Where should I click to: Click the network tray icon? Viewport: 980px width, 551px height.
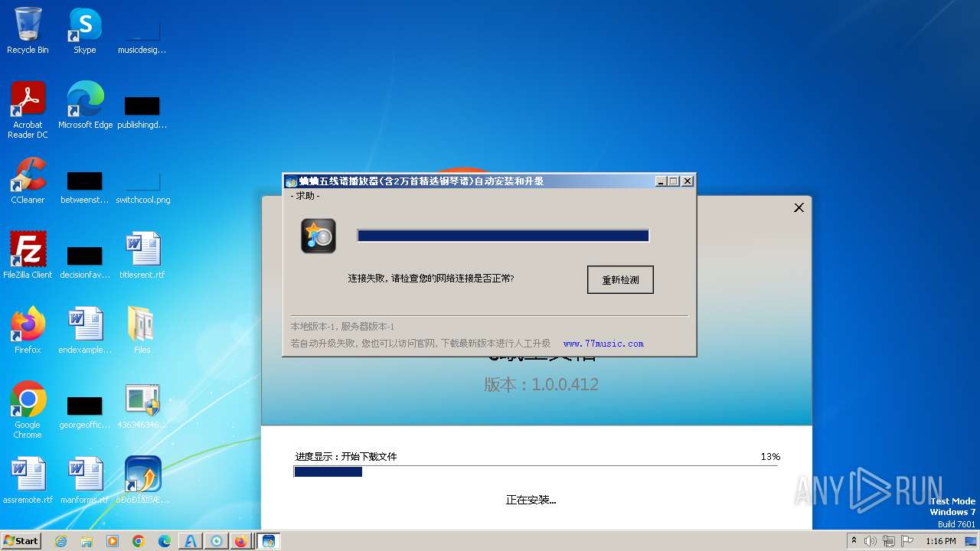point(888,541)
